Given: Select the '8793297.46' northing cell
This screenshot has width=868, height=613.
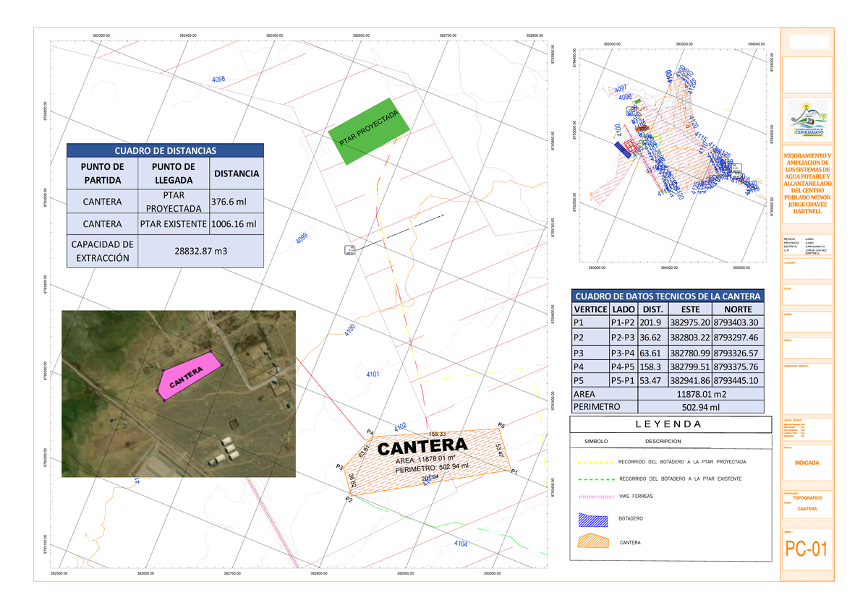Looking at the screenshot, I should pos(738,338).
